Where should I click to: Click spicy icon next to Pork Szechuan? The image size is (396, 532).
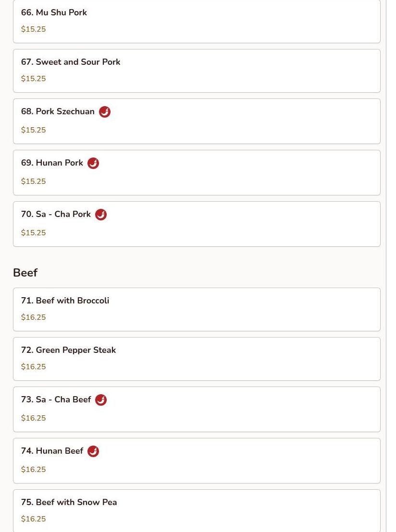105,112
